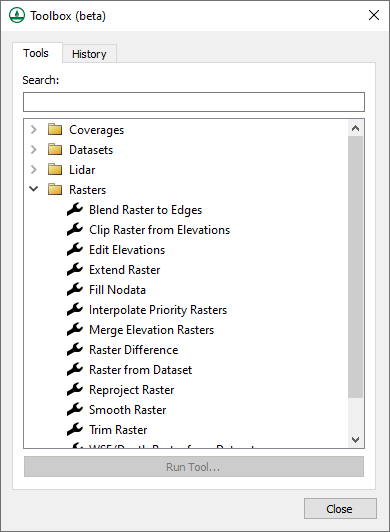
Task: Click the scrollbar down arrow in tool list
Action: point(355,440)
